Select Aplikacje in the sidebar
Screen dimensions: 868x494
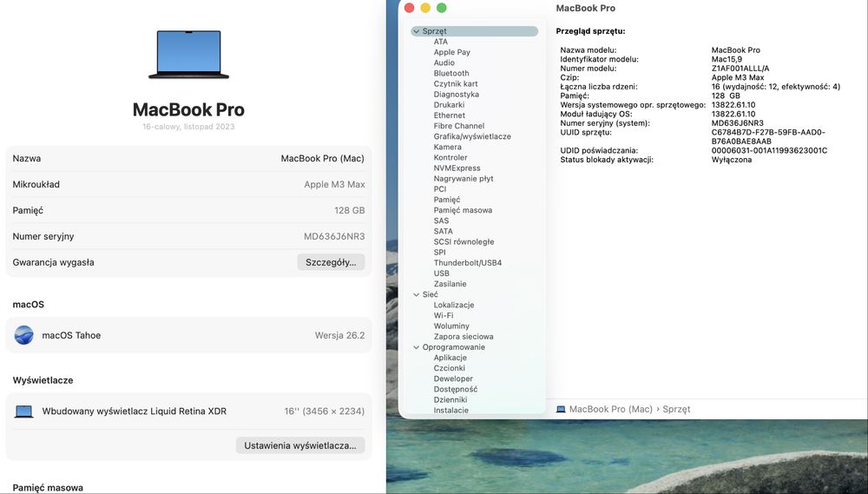pyautogui.click(x=450, y=358)
